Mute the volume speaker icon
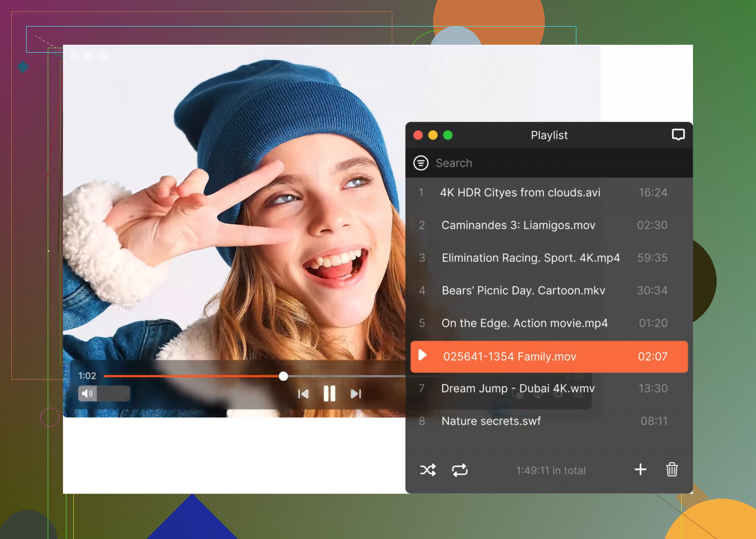The height and width of the screenshot is (539, 756). click(x=87, y=393)
